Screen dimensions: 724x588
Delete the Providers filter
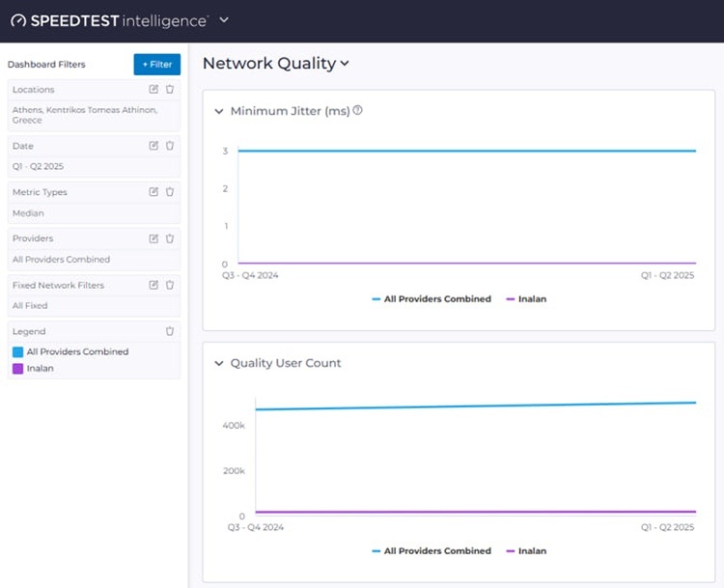click(170, 238)
